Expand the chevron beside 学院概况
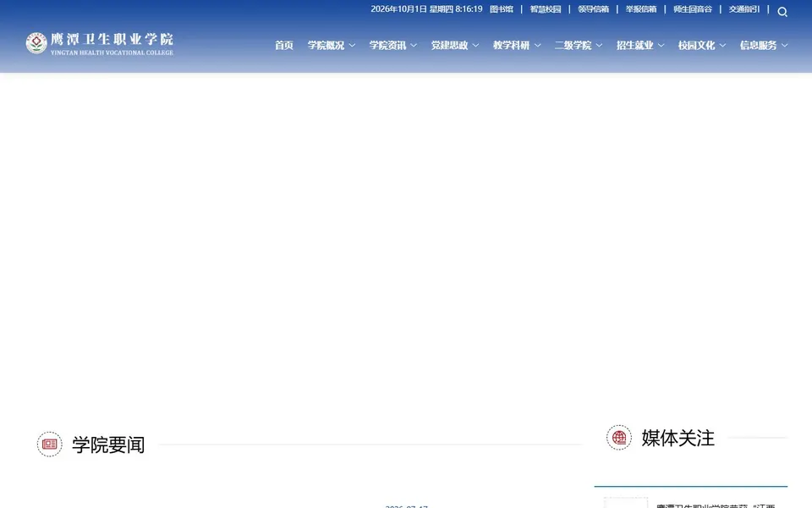The height and width of the screenshot is (508, 812). pyautogui.click(x=352, y=45)
